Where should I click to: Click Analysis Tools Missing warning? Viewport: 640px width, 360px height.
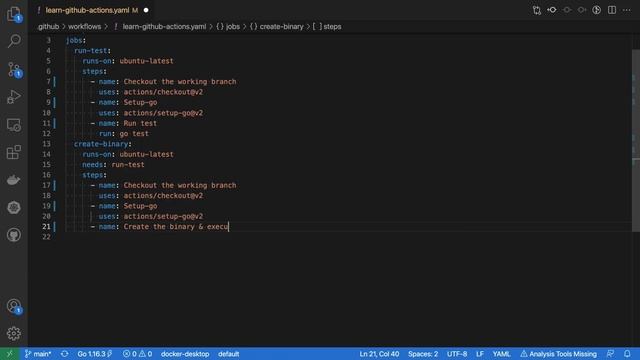[558, 354]
